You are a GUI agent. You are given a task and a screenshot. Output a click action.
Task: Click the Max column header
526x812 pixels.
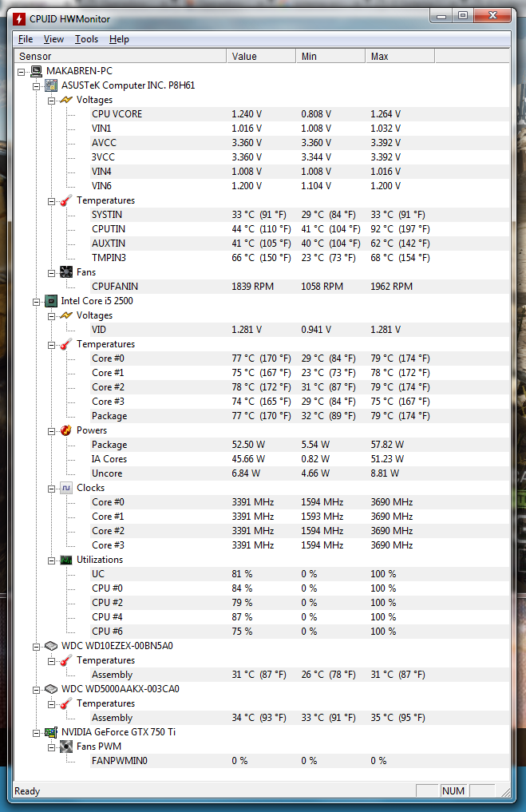400,56
